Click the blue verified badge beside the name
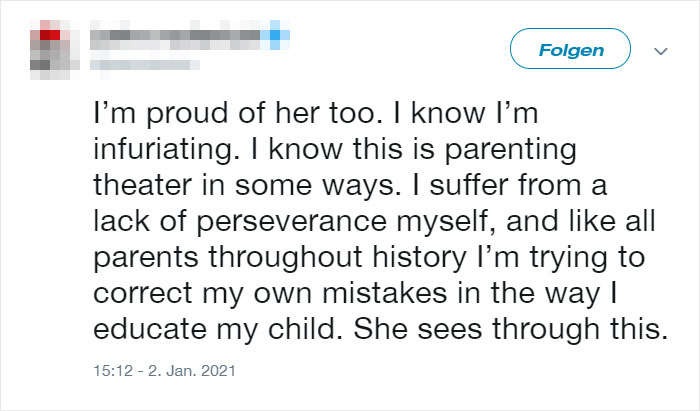The width and height of the screenshot is (700, 411). tap(275, 35)
